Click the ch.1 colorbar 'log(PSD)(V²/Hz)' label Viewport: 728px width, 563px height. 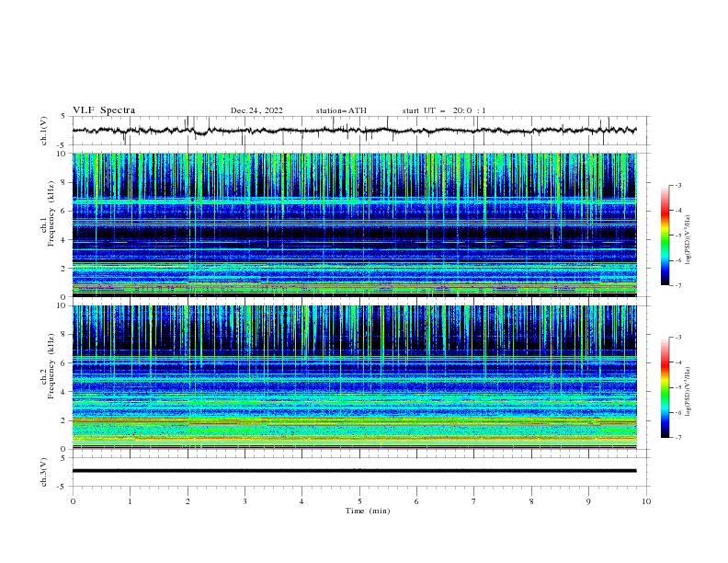(688, 240)
